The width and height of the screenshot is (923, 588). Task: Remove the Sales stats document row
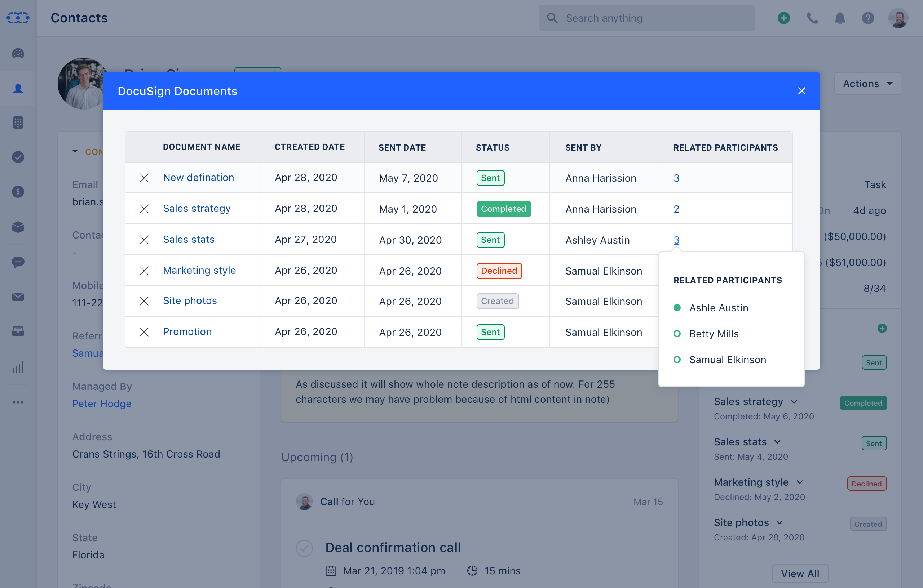click(144, 240)
